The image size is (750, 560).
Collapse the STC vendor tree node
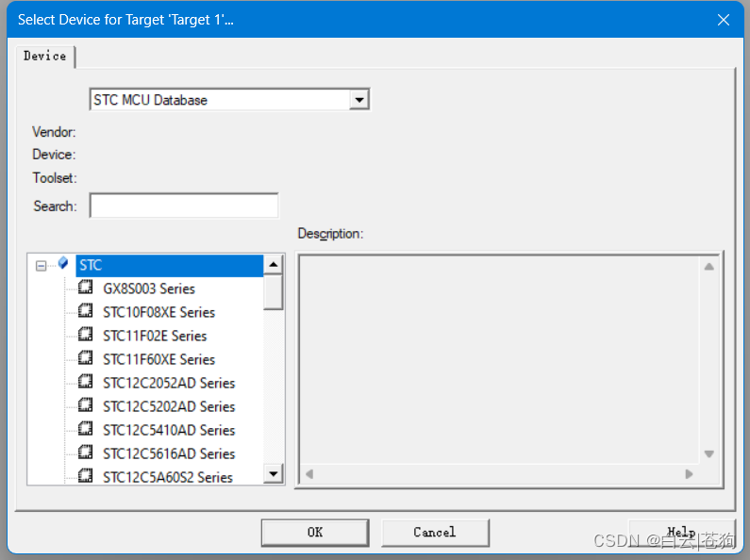click(x=42, y=266)
